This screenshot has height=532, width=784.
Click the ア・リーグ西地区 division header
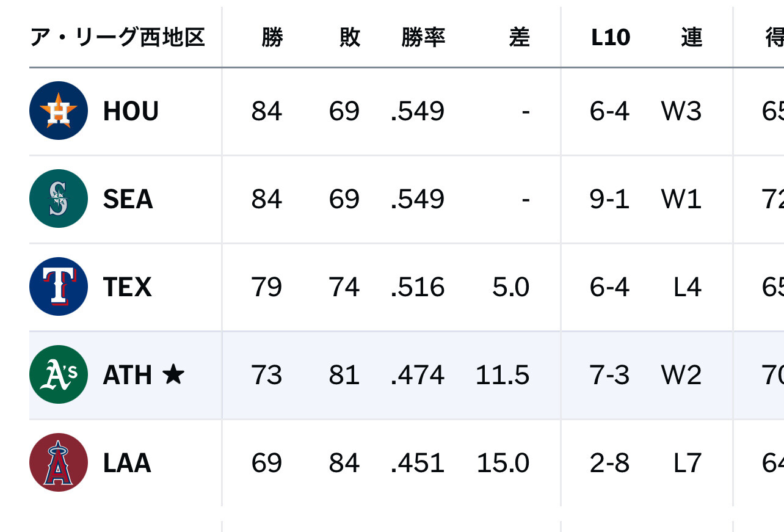tap(117, 38)
